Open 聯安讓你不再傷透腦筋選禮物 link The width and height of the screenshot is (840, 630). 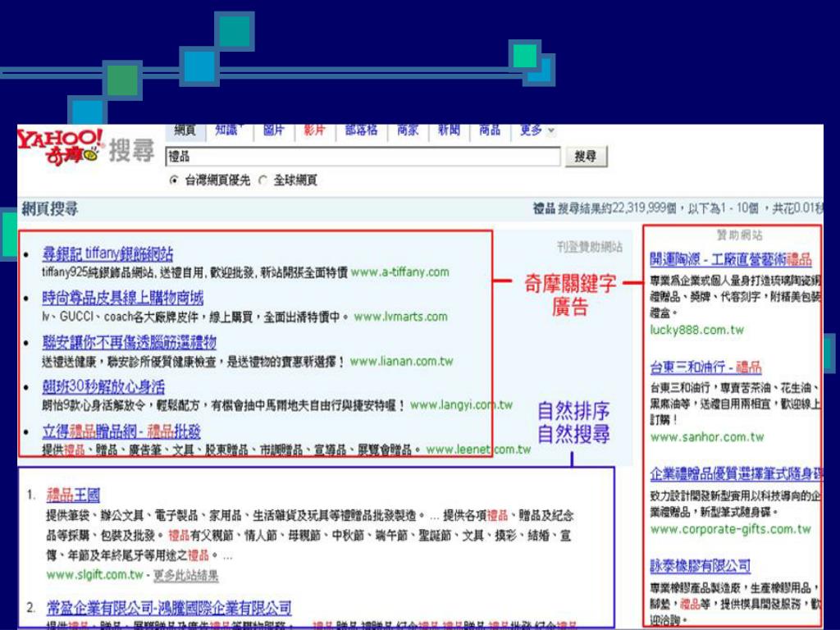[129, 342]
